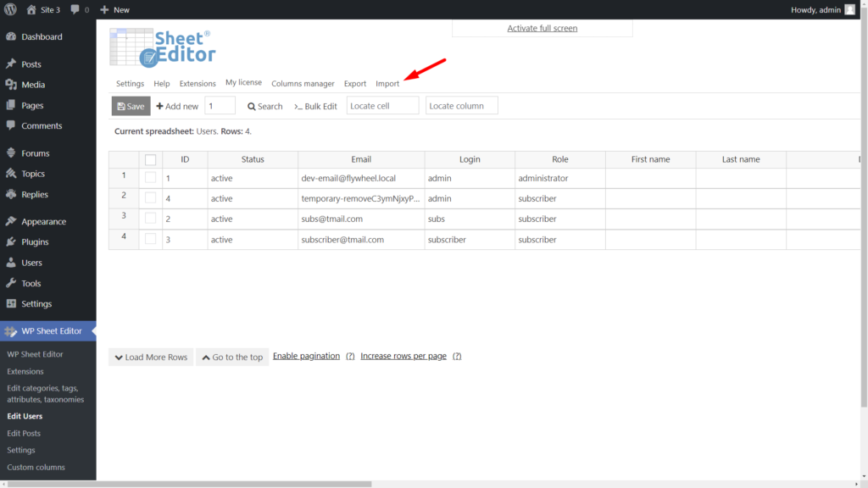The height and width of the screenshot is (488, 868).
Task: Open the Settings toolbar menu
Action: click(x=130, y=84)
